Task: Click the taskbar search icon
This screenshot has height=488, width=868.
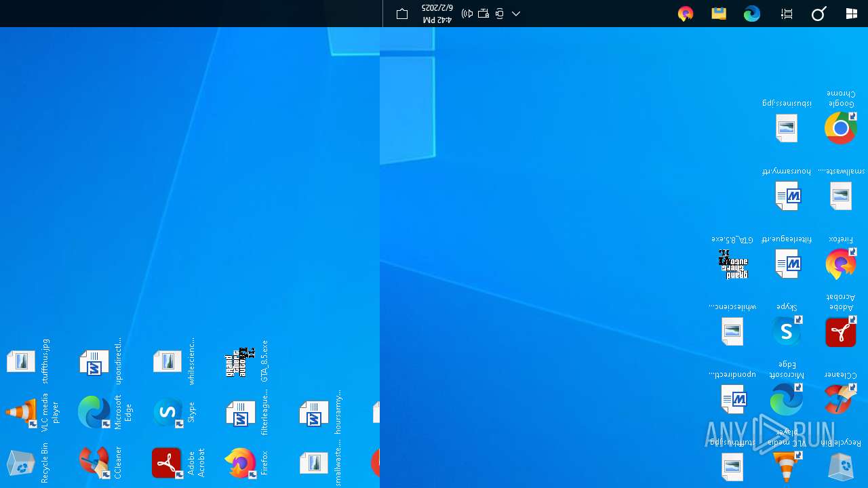Action: tap(818, 14)
